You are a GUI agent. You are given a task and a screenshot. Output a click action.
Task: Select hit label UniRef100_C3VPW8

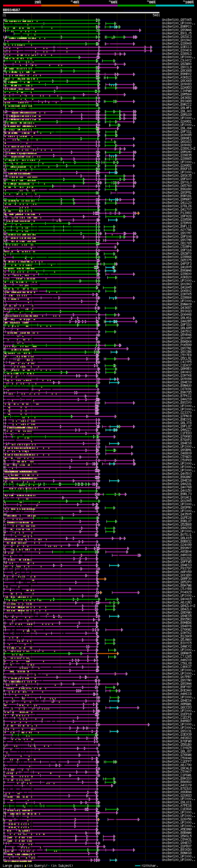click(x=177, y=91)
